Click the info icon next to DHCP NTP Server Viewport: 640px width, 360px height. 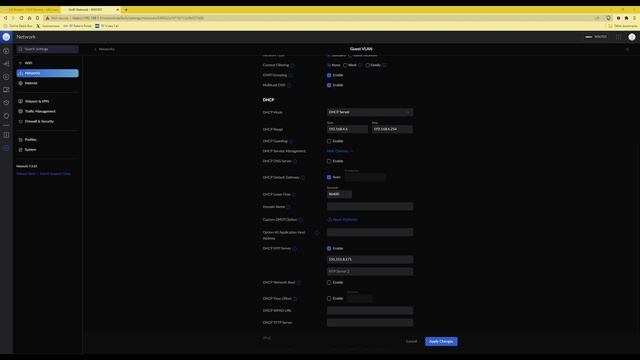click(295, 249)
